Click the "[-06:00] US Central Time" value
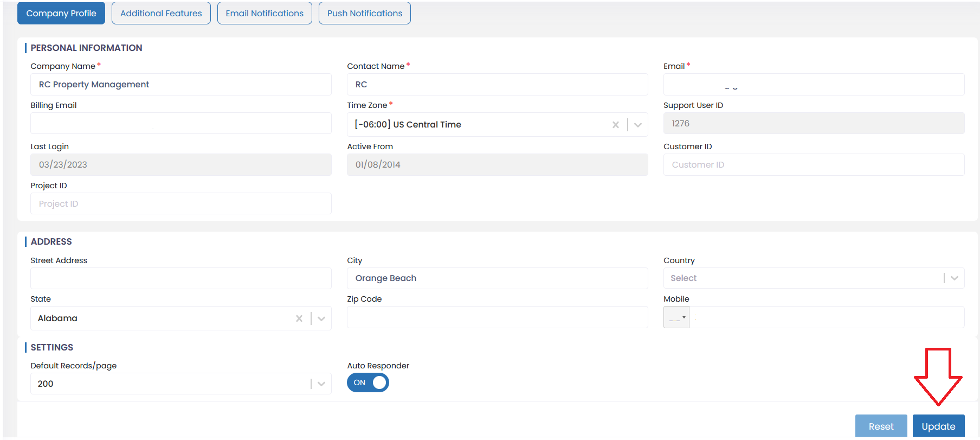 coord(408,125)
